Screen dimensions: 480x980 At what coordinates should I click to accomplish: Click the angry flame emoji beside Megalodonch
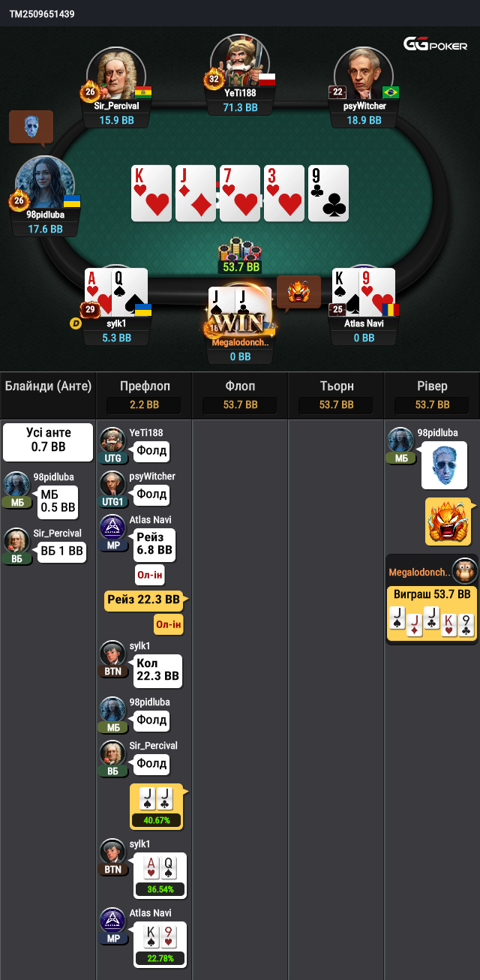pos(298,291)
